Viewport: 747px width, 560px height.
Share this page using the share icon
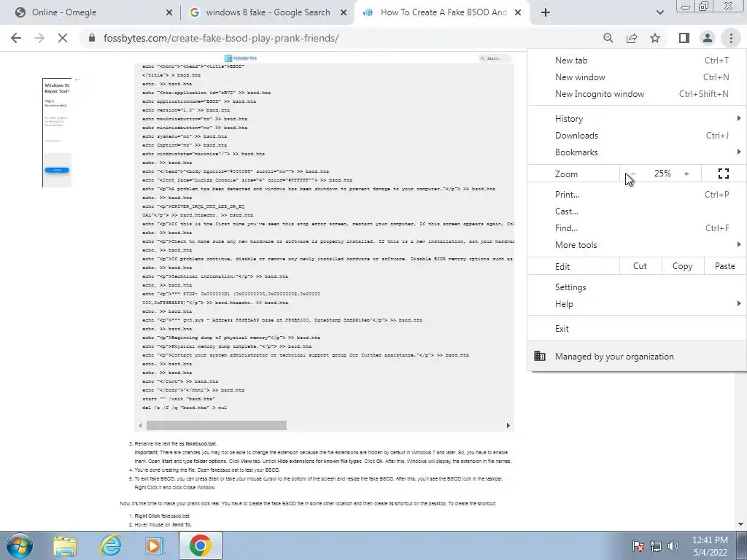pyautogui.click(x=632, y=38)
